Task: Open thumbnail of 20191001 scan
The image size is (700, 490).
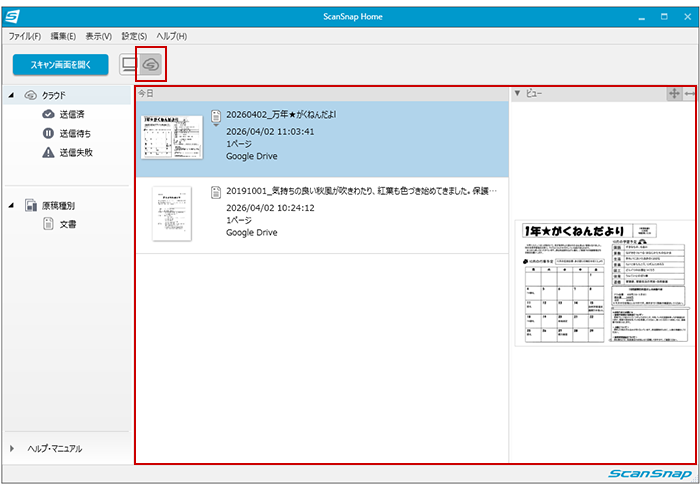Action: tap(172, 214)
